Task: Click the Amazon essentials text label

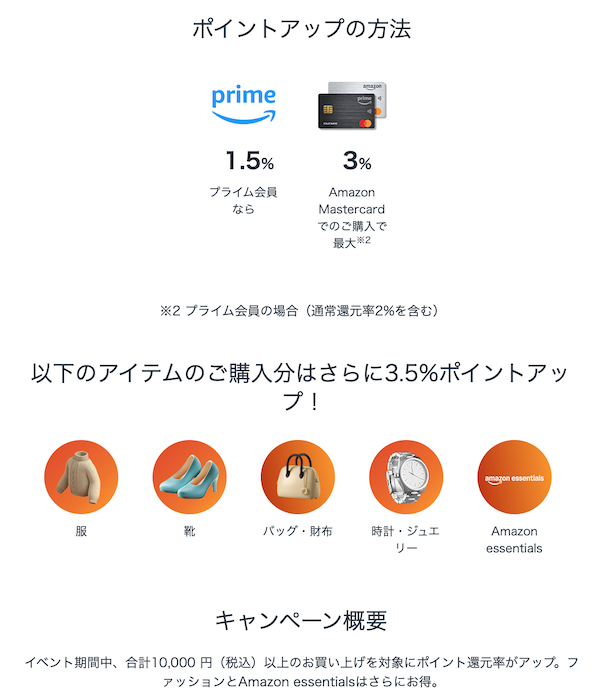Action: pyautogui.click(x=514, y=539)
